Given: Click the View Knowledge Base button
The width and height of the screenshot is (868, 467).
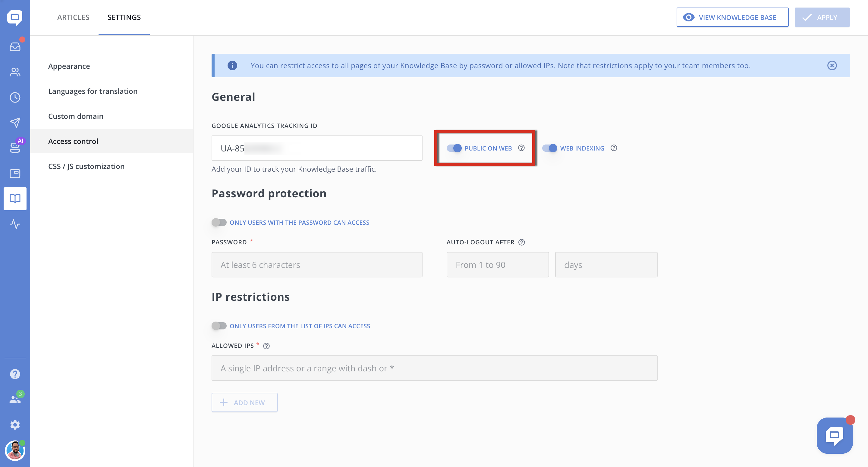Looking at the screenshot, I should (x=732, y=17).
